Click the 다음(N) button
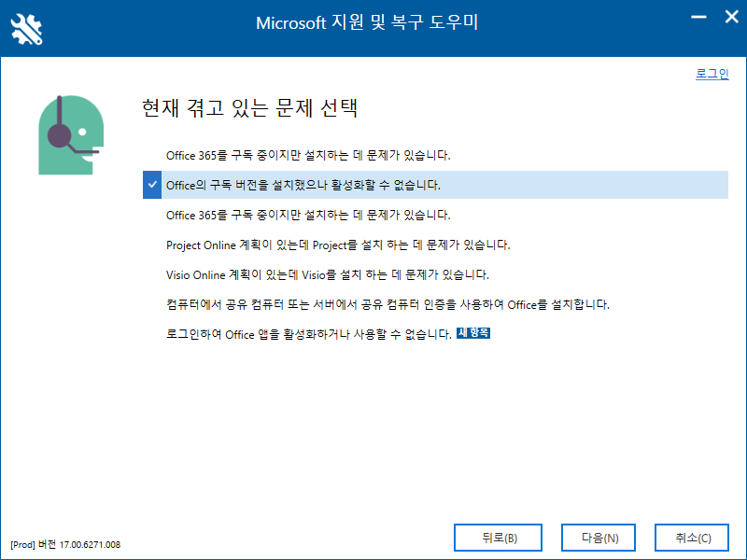 click(598, 538)
